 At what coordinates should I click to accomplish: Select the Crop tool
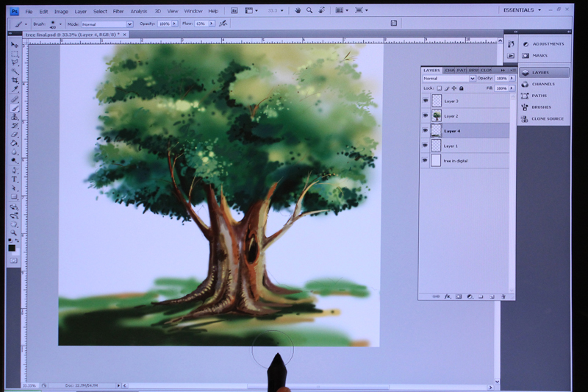(15, 80)
